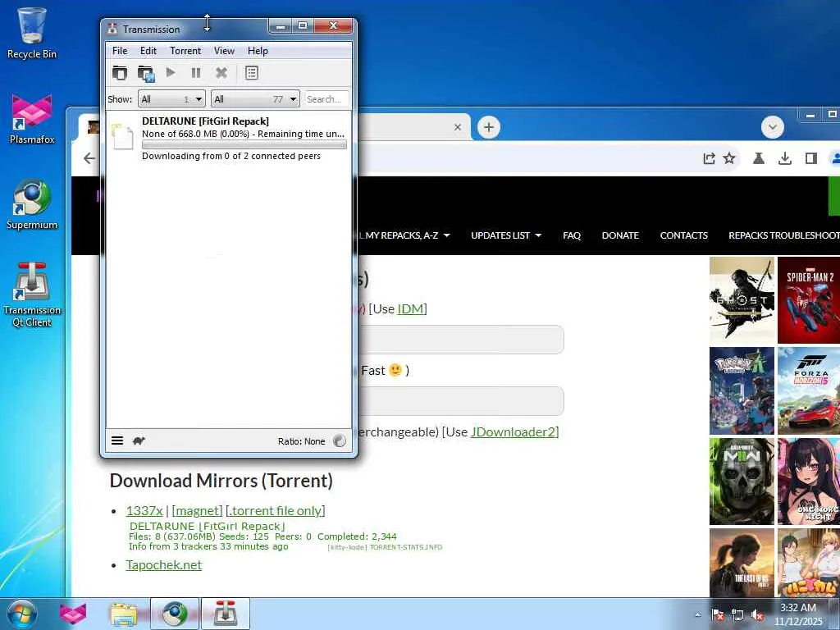This screenshot has height=630, width=840.
Task: Open the File menu in Transmission
Action: pos(120,51)
